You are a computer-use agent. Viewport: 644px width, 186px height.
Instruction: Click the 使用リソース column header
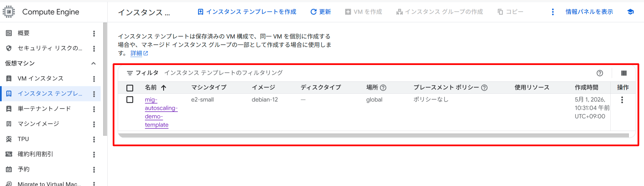tap(532, 87)
